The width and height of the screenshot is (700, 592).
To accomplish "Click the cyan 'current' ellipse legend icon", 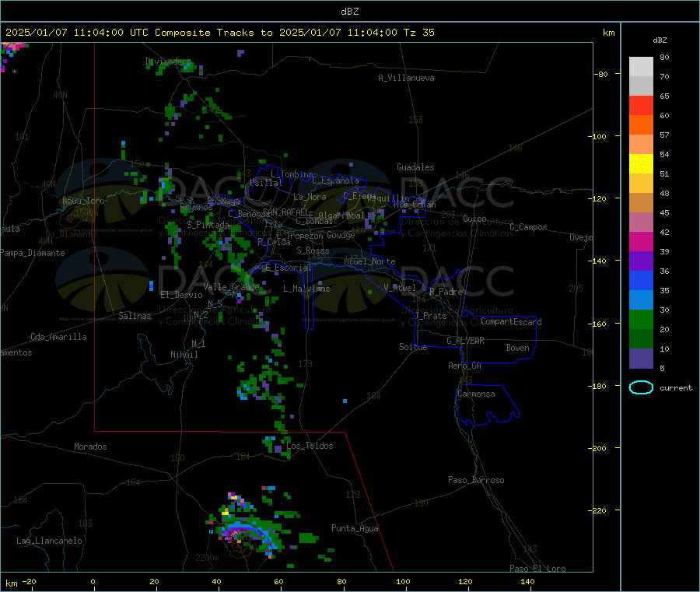I will [641, 387].
